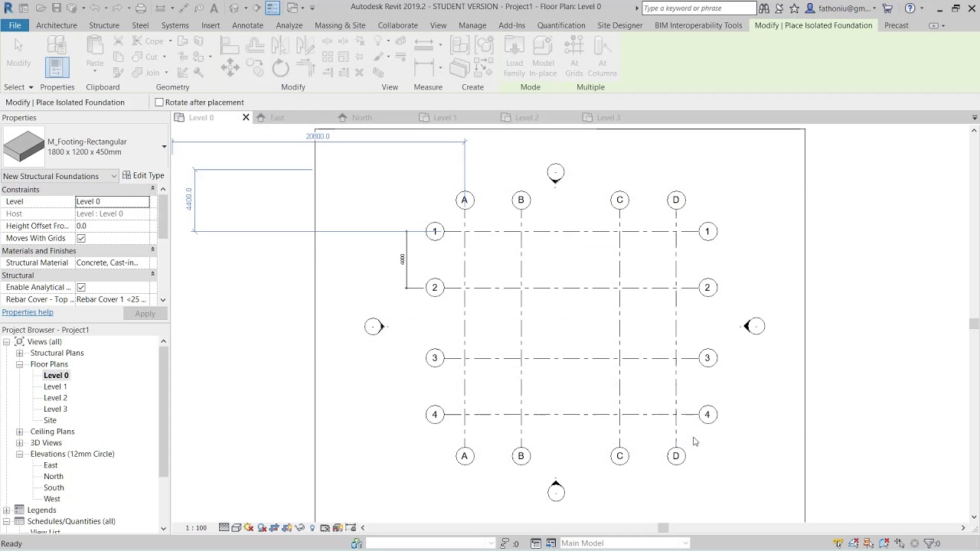
Task: Switch to the Architecture ribbon tab
Action: [x=56, y=25]
